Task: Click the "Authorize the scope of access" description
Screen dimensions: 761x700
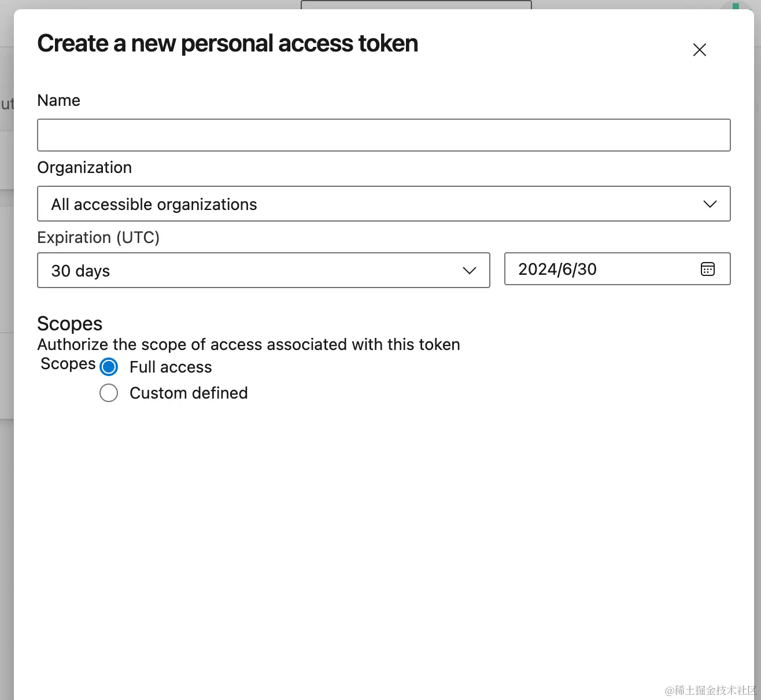Action: pos(249,345)
